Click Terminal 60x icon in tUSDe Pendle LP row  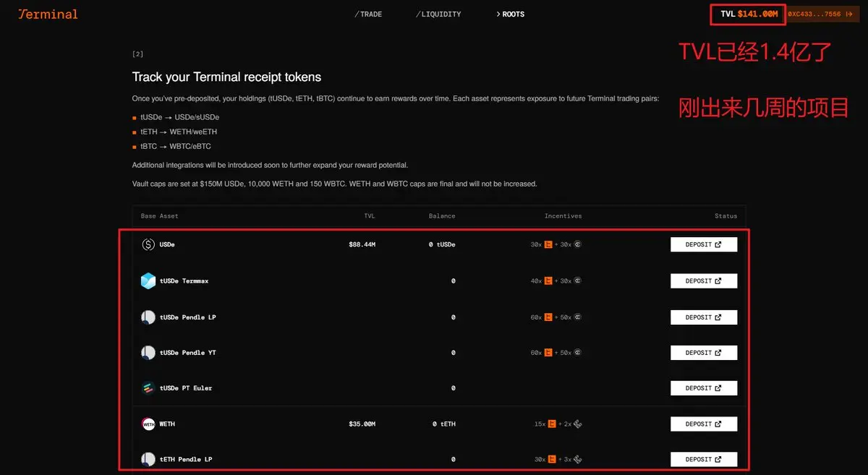[548, 317]
